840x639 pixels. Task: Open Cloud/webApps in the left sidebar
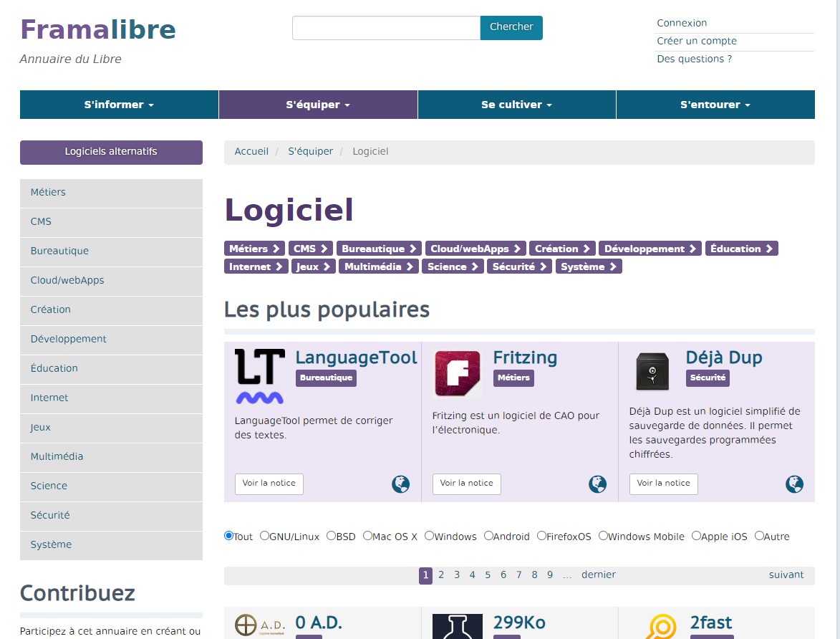(112, 282)
